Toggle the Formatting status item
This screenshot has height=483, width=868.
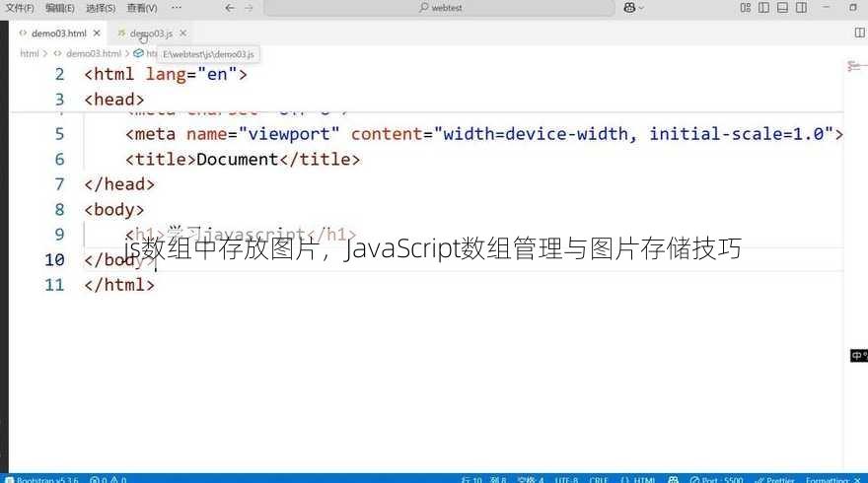(832, 479)
